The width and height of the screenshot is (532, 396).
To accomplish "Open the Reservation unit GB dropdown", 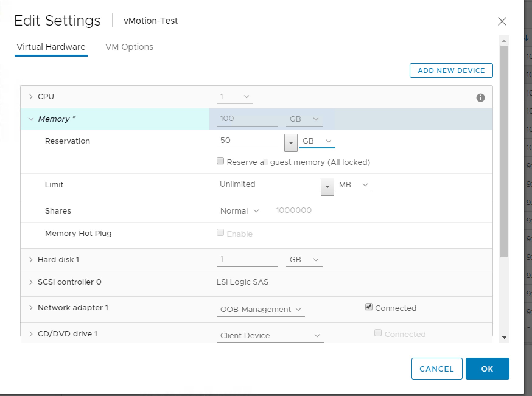I will tap(317, 141).
